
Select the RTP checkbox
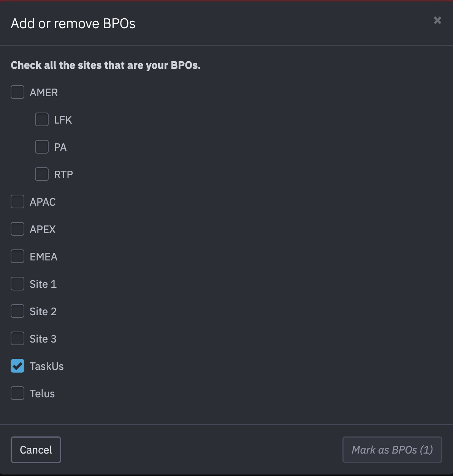(x=42, y=174)
